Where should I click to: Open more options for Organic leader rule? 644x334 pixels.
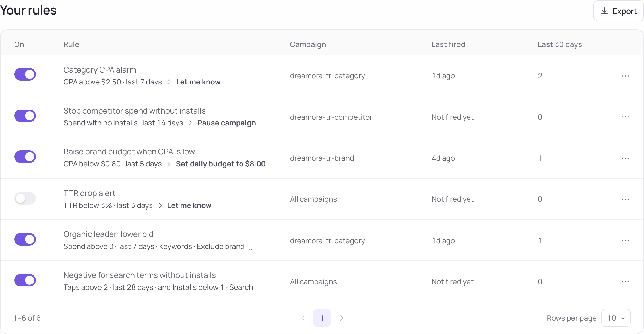click(x=625, y=240)
